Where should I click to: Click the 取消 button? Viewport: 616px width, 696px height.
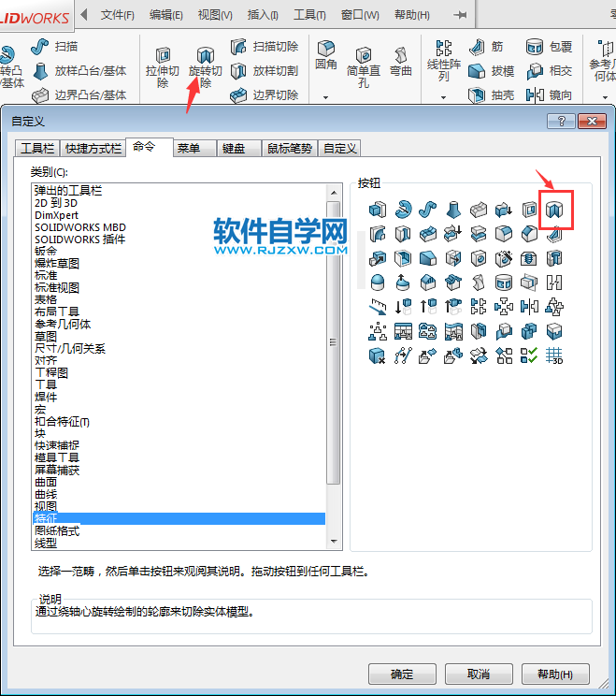coord(479,674)
